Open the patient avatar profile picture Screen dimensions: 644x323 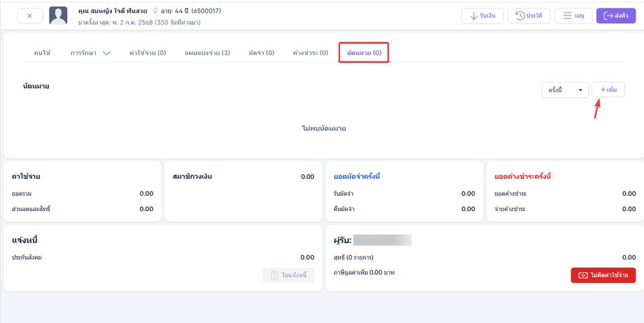coord(58,16)
